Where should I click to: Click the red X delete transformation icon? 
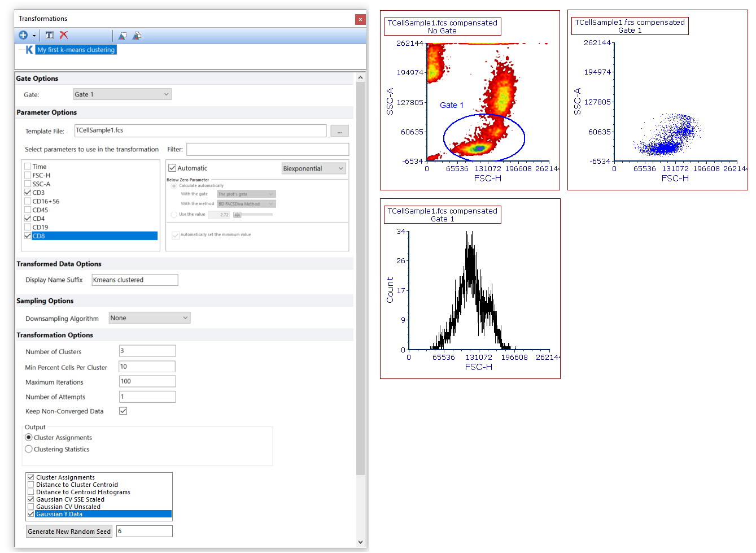64,35
